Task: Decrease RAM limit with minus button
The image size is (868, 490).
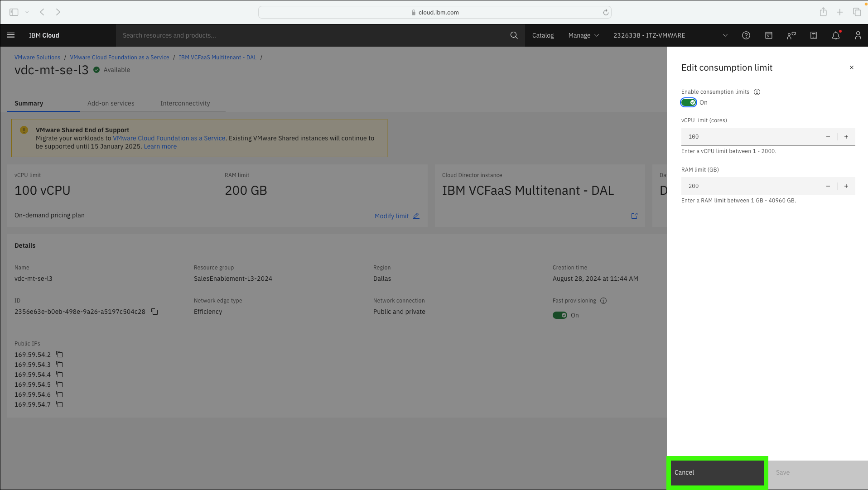Action: [828, 186]
